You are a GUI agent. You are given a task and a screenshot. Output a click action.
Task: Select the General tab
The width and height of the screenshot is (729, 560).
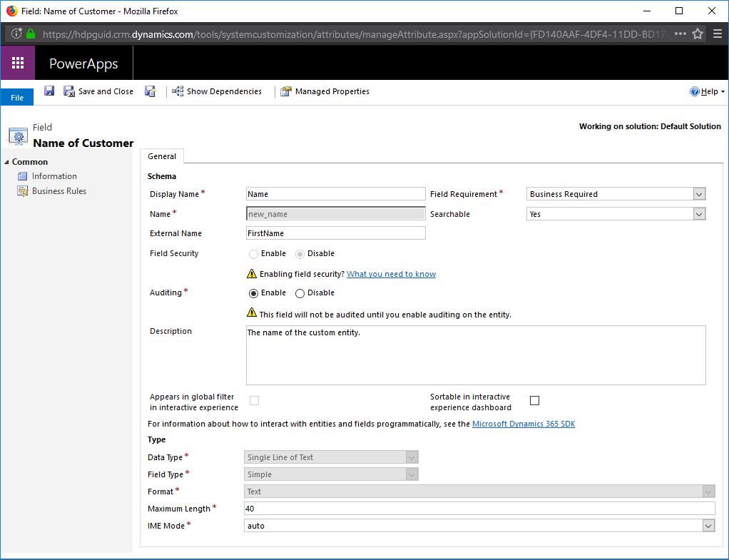point(162,156)
